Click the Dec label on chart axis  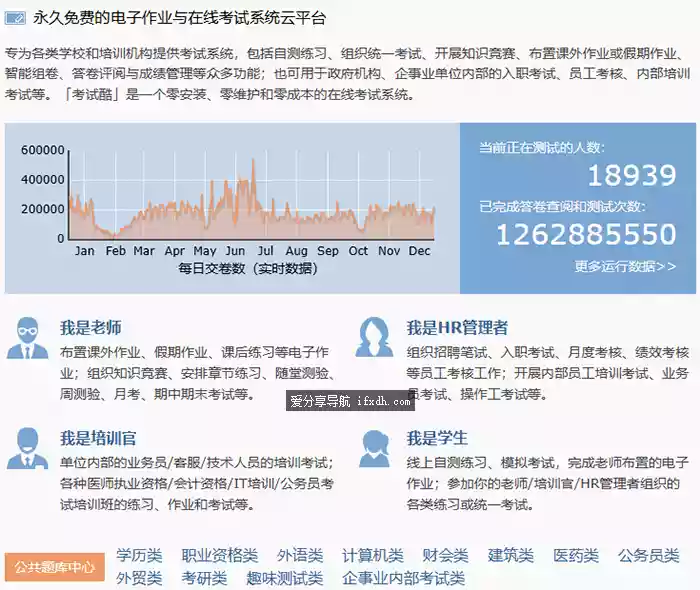(420, 251)
